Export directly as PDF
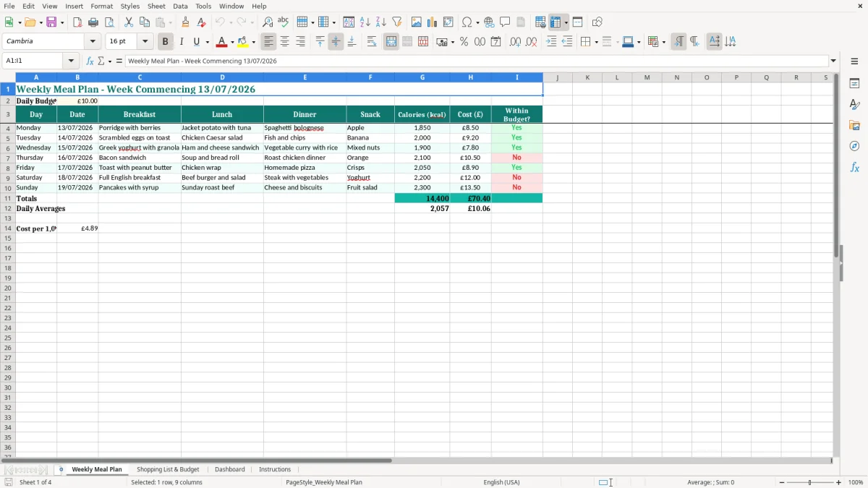Screen dimensions: 868x488 77,22
